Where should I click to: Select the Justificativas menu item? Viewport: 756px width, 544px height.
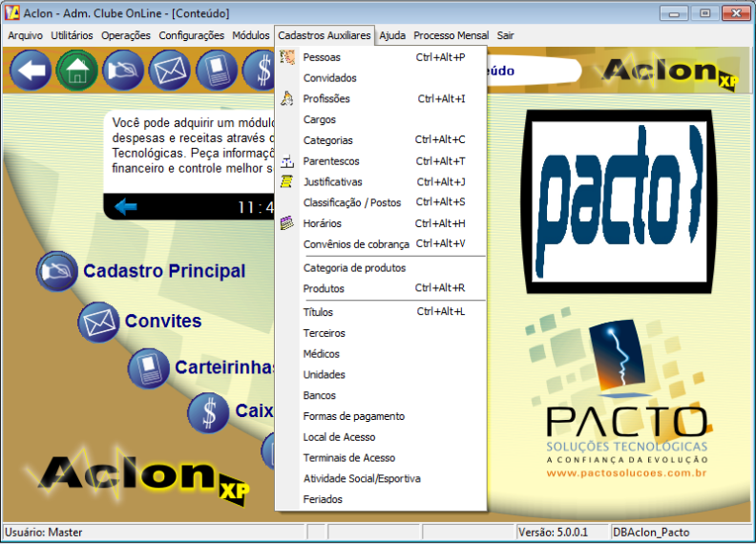pos(332,182)
